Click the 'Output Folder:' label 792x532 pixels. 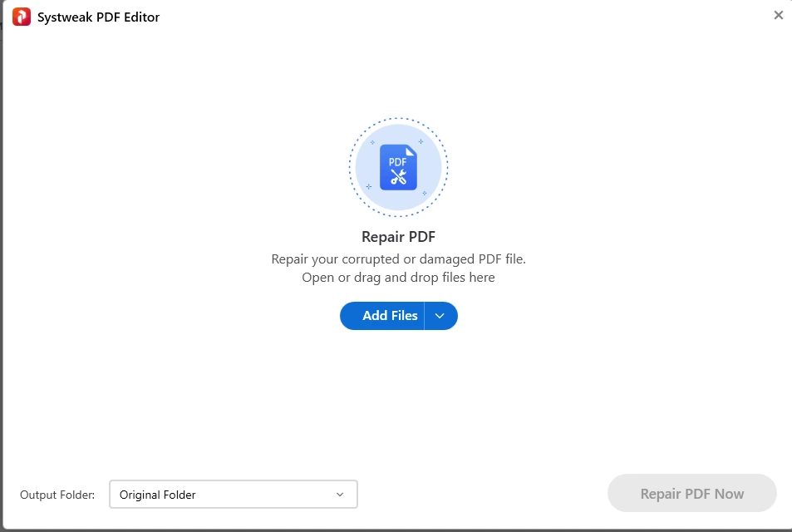coord(57,495)
